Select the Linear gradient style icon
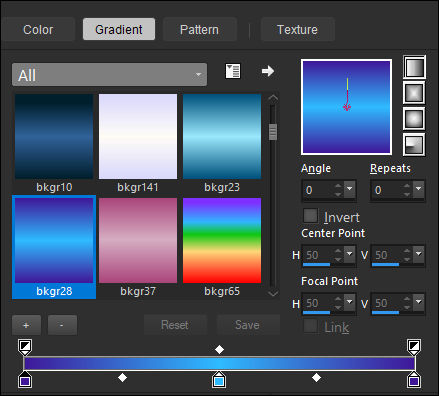The height and width of the screenshot is (396, 439). (414, 67)
